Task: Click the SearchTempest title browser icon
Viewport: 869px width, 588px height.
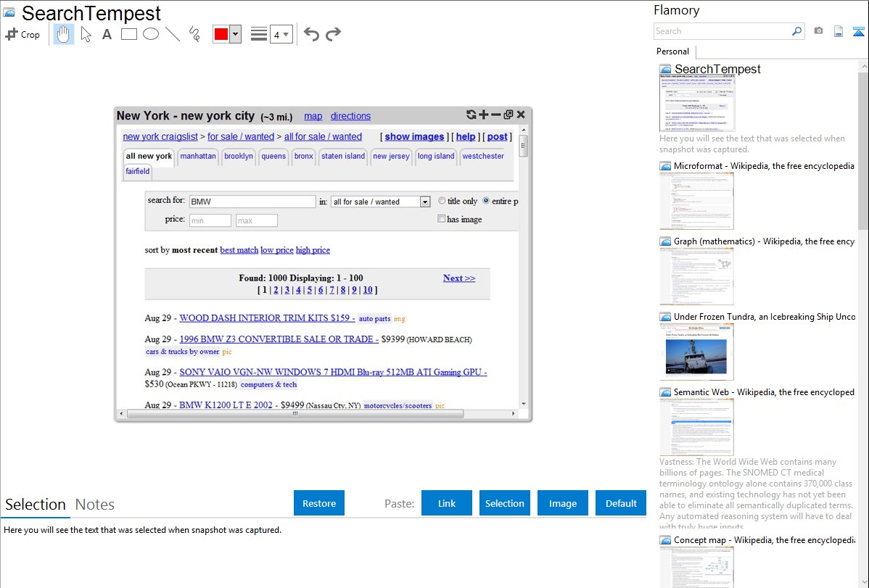Action: tap(8, 12)
